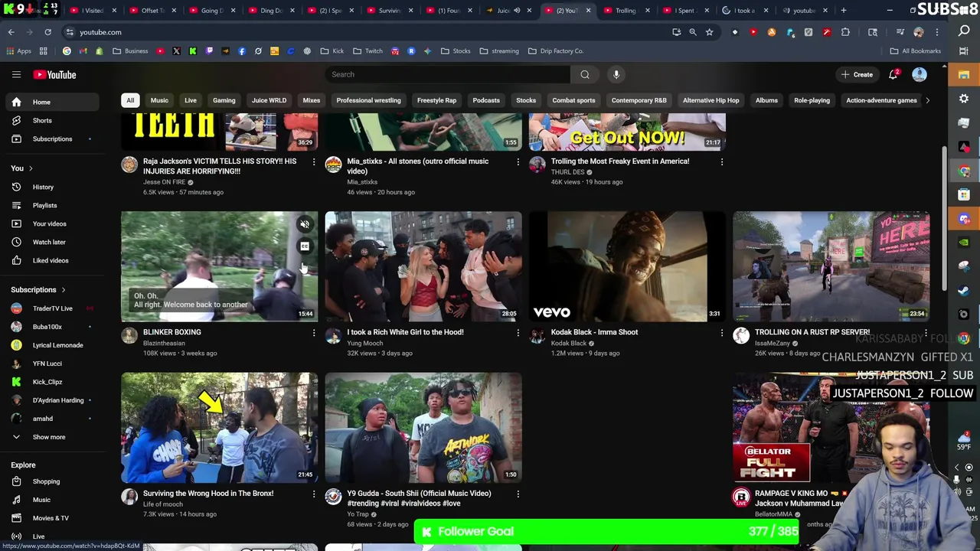Unmute the BLINKER BOXING preview
This screenshot has width=980, height=551.
point(305,224)
